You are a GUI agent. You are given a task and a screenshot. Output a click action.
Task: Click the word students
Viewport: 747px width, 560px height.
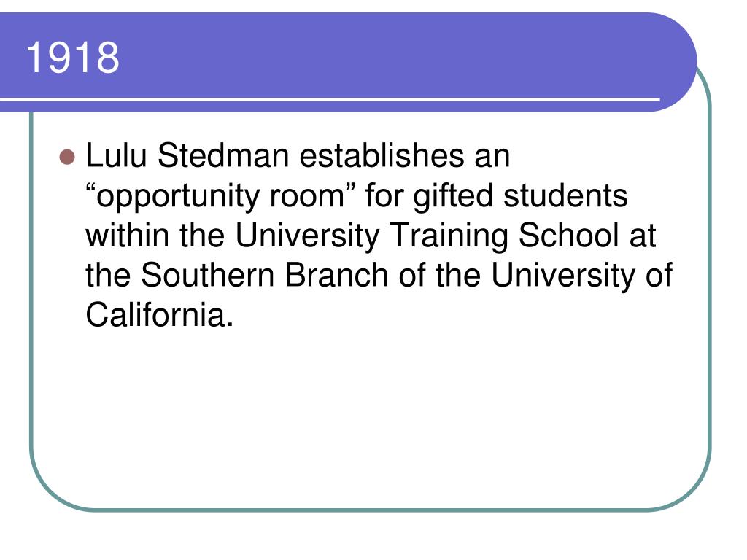tap(565, 195)
